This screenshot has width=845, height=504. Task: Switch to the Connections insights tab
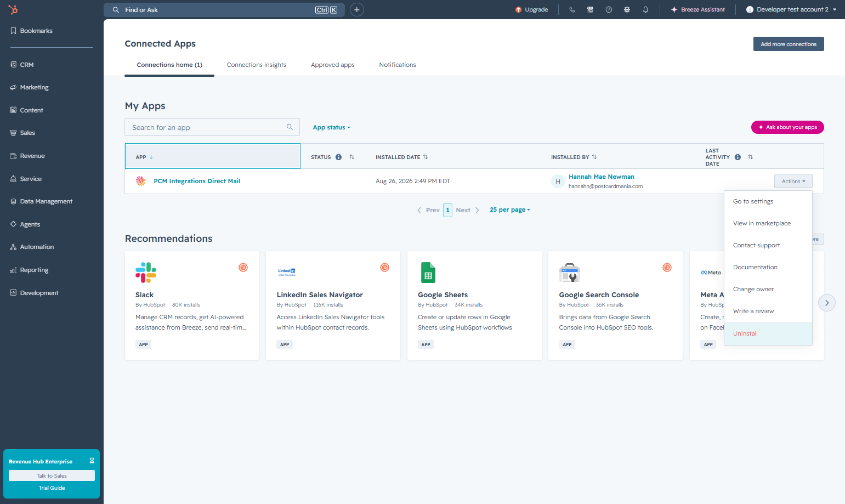pyautogui.click(x=257, y=65)
